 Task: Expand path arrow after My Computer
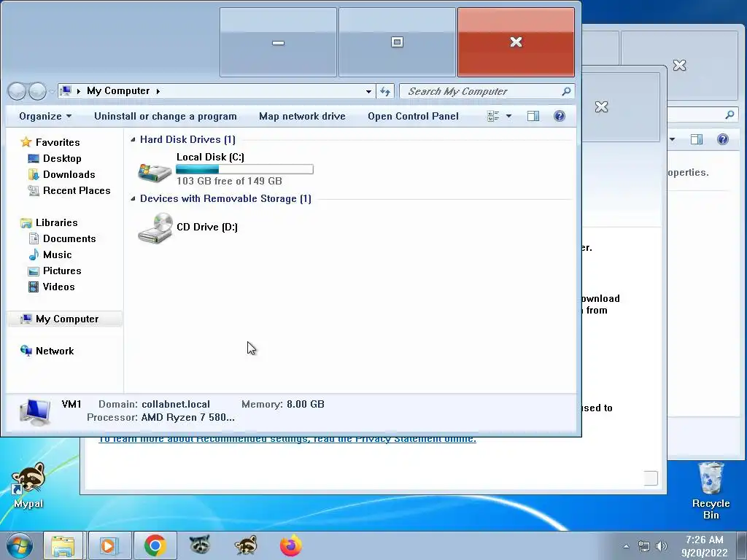[158, 91]
